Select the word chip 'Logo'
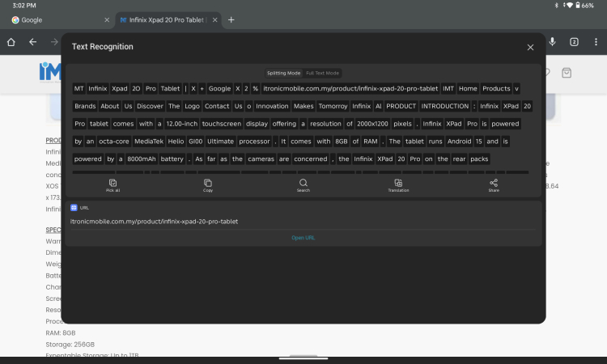 pos(192,106)
